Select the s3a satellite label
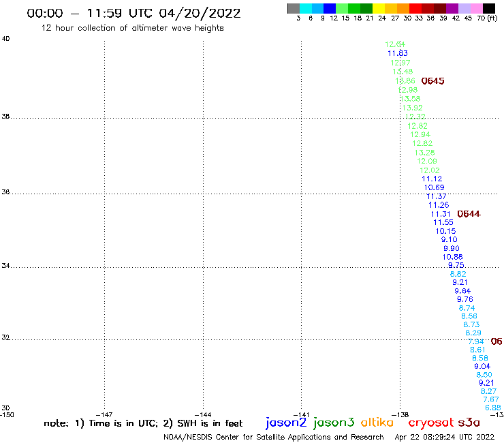The width and height of the screenshot is (504, 443). (x=469, y=423)
